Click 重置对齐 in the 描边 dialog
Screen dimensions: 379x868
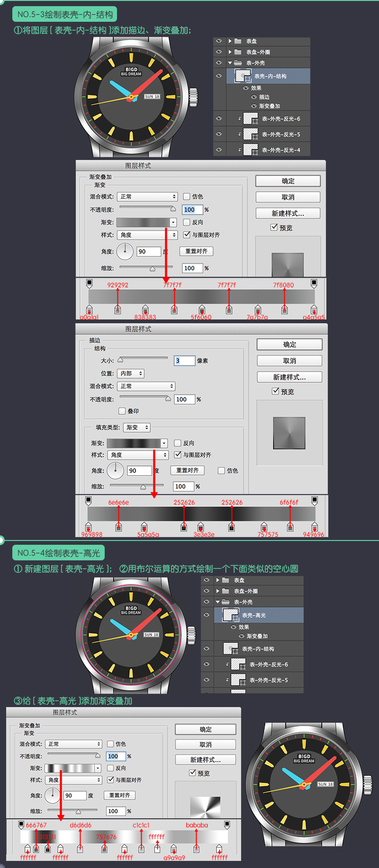[x=188, y=470]
